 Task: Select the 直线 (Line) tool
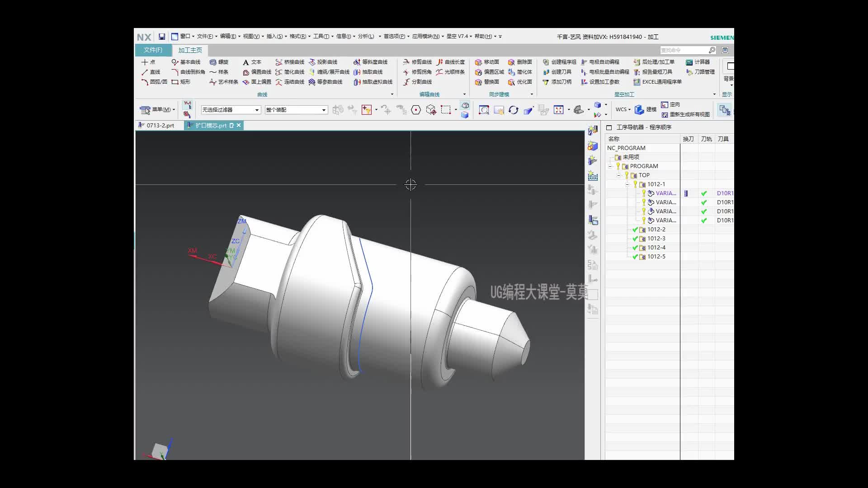(151, 72)
